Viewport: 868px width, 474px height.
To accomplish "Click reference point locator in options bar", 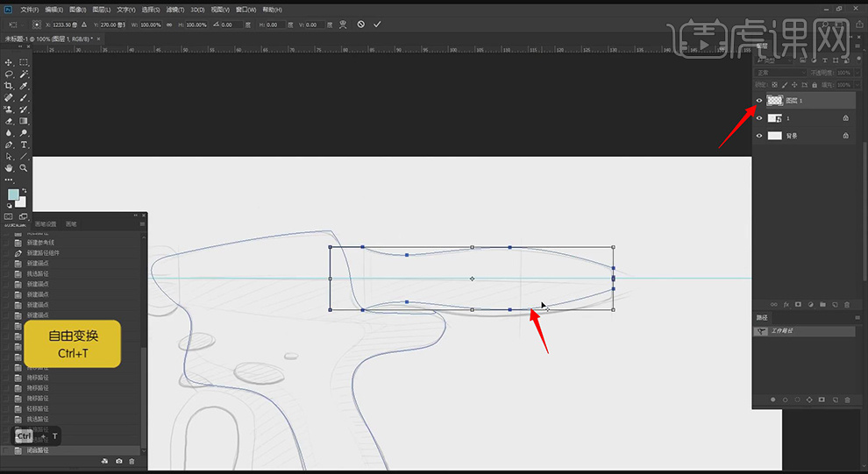I will coord(37,25).
